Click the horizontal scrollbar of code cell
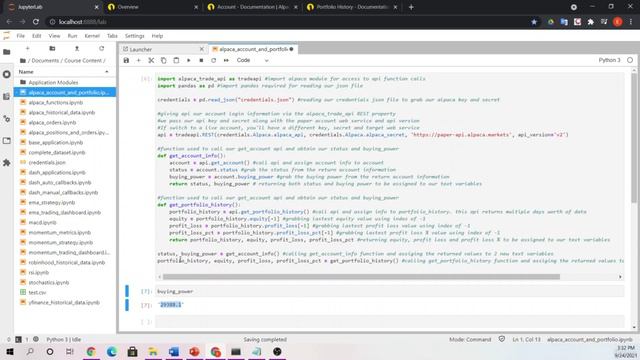Viewport: 640px width, 360px height. [x=361, y=277]
